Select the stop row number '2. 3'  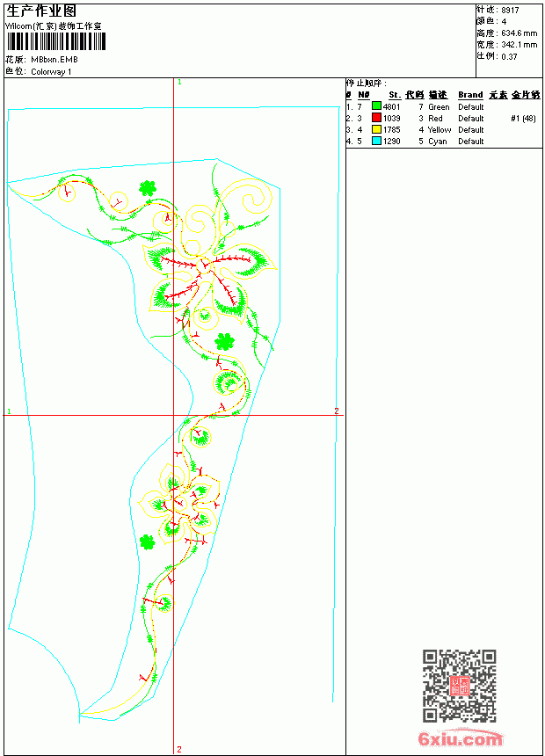click(x=354, y=118)
